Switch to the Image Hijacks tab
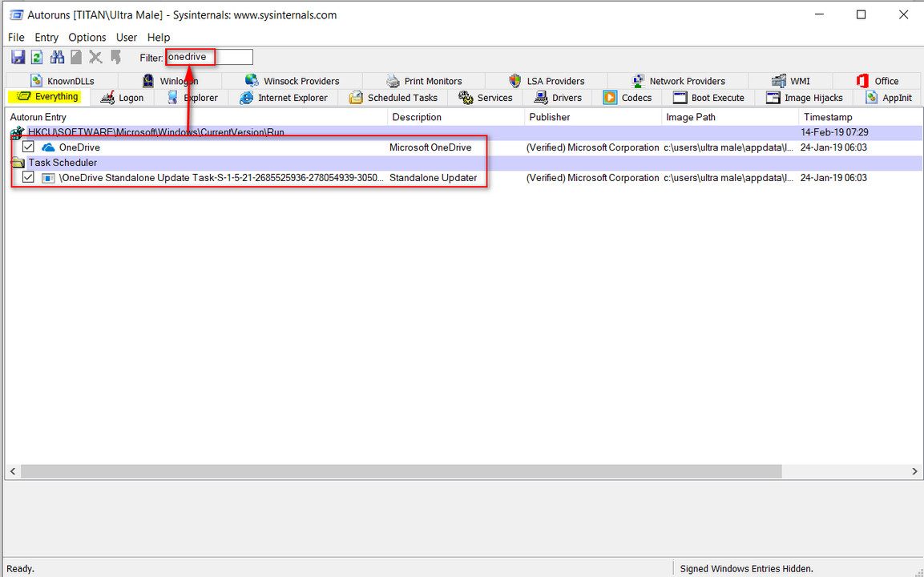 pyautogui.click(x=805, y=98)
